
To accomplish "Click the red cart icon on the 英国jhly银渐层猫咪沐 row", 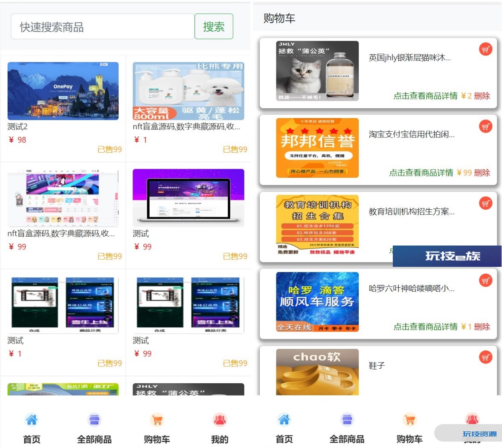I will (485, 49).
